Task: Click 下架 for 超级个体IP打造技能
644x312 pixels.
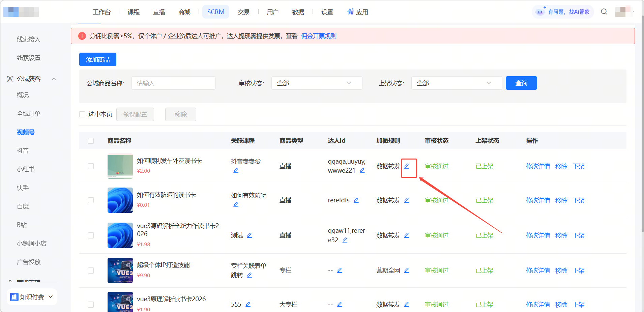Action: coord(579,271)
